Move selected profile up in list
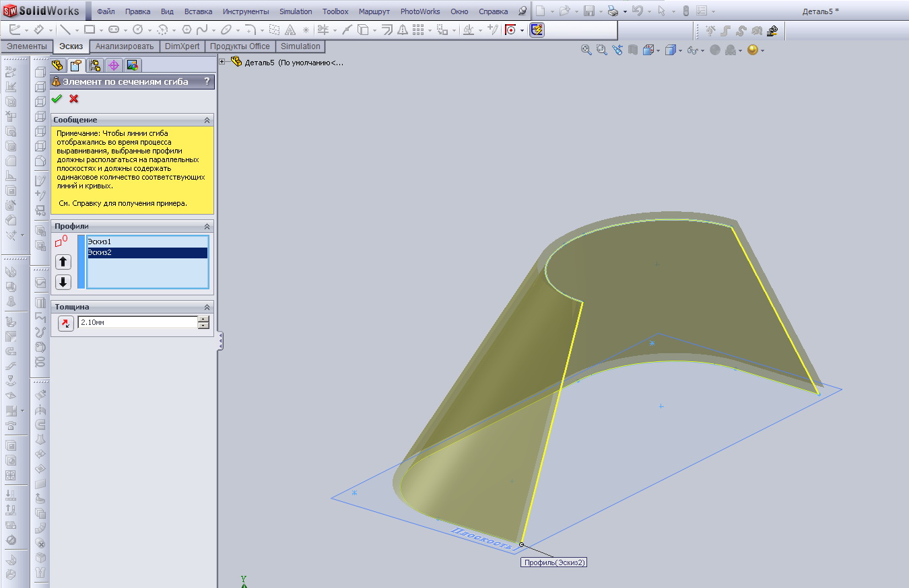 click(63, 262)
